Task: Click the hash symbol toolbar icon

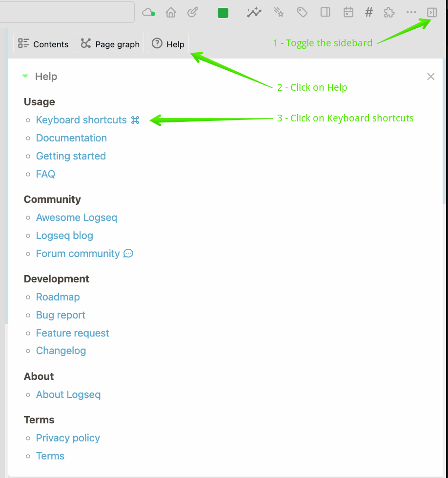Action: (x=369, y=13)
